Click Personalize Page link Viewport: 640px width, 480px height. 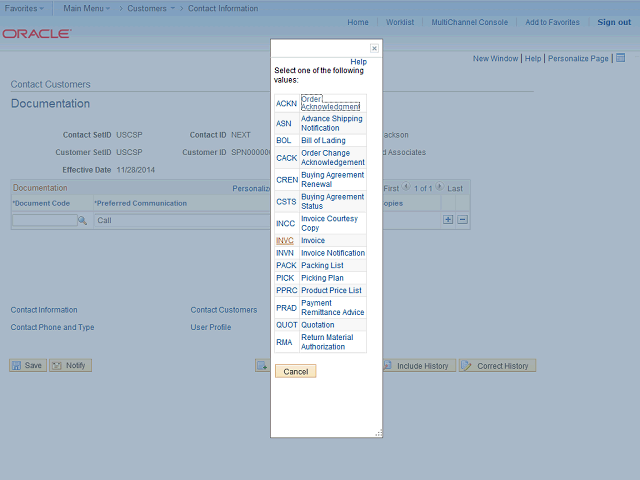578,58
